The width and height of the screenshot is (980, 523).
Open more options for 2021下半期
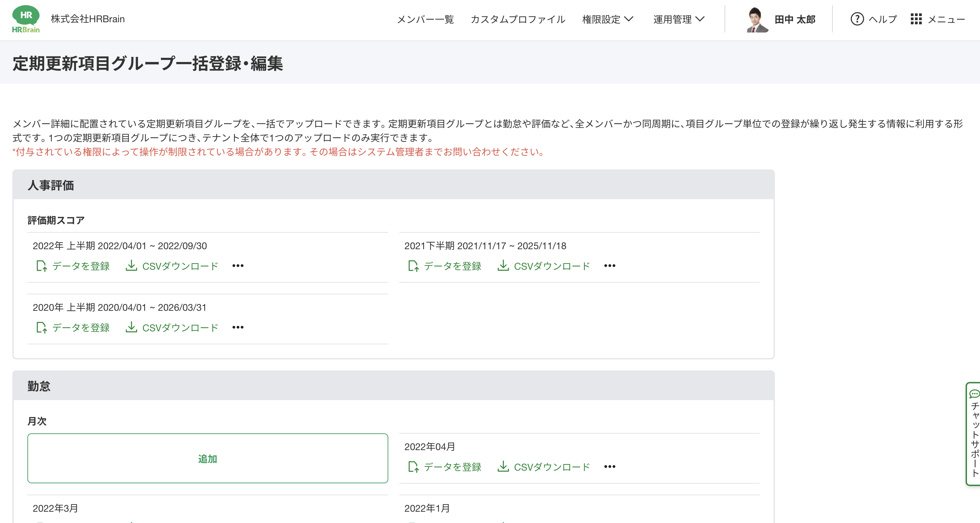(x=610, y=266)
